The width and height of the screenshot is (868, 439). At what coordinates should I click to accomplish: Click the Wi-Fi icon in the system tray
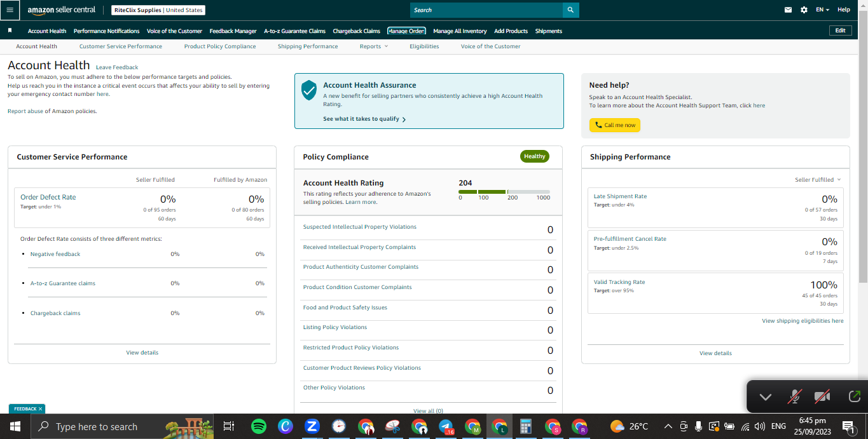pyautogui.click(x=745, y=426)
